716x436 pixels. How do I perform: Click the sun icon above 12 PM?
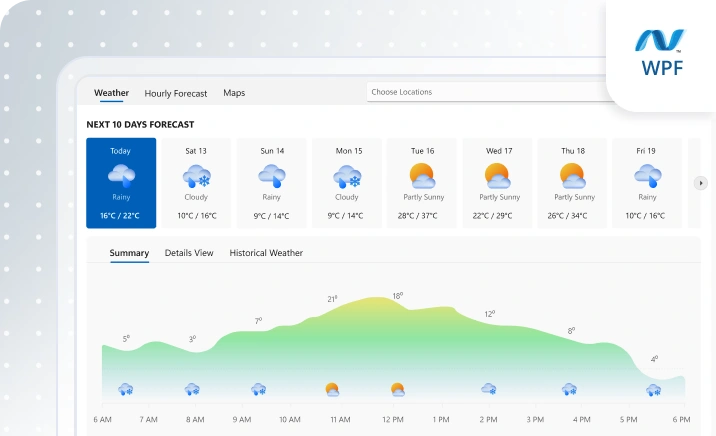pyautogui.click(x=398, y=389)
